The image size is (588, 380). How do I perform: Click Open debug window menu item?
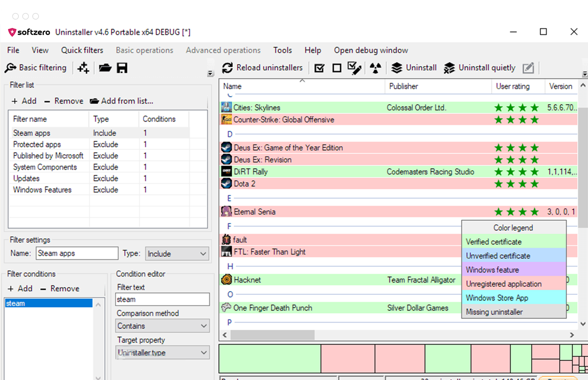pyautogui.click(x=371, y=50)
